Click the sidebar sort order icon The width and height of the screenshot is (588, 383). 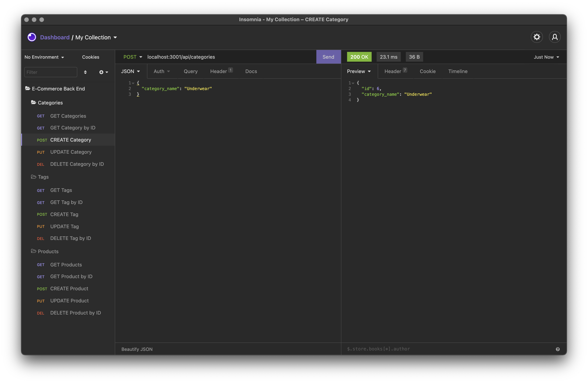pos(85,72)
